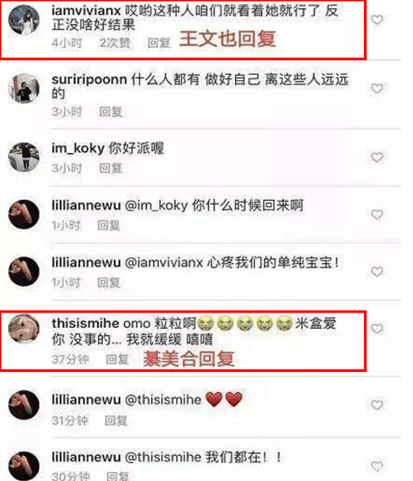Like lilliannewu's red hearts reply

pyautogui.click(x=377, y=405)
